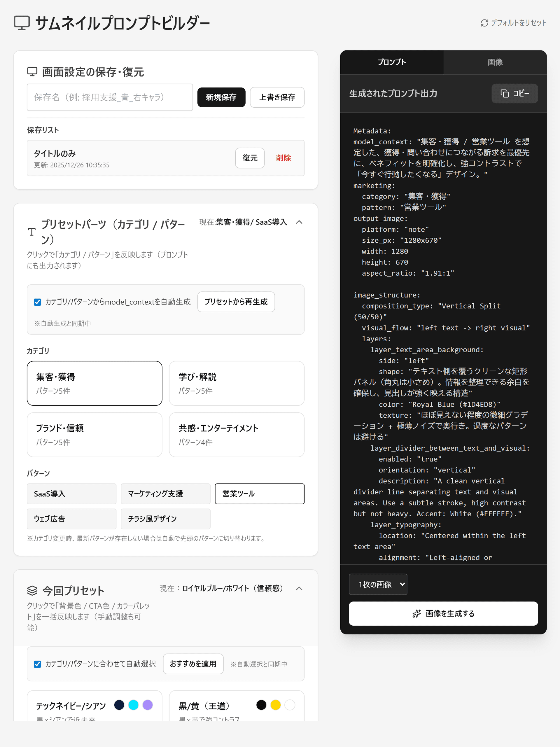560x747 pixels.
Task: Click the reset defaults refresh icon
Action: pos(484,23)
